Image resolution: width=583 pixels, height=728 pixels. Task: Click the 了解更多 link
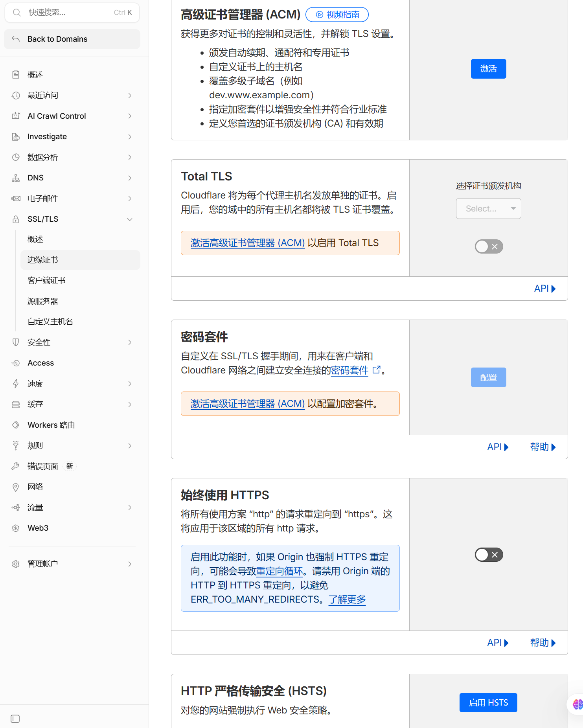tap(347, 599)
